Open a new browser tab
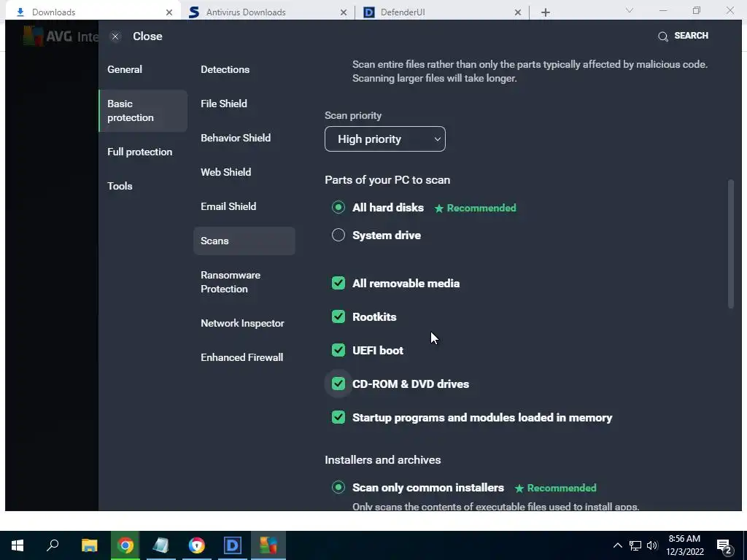 [546, 12]
